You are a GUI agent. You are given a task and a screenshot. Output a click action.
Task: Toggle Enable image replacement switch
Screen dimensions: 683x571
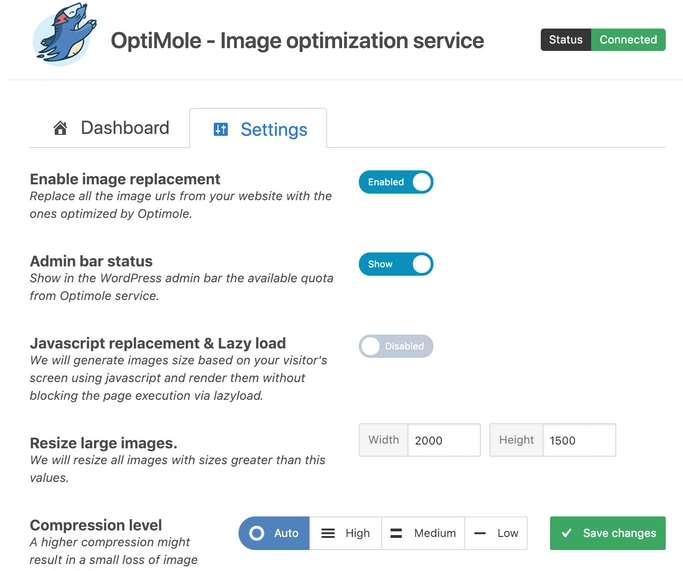[396, 182]
